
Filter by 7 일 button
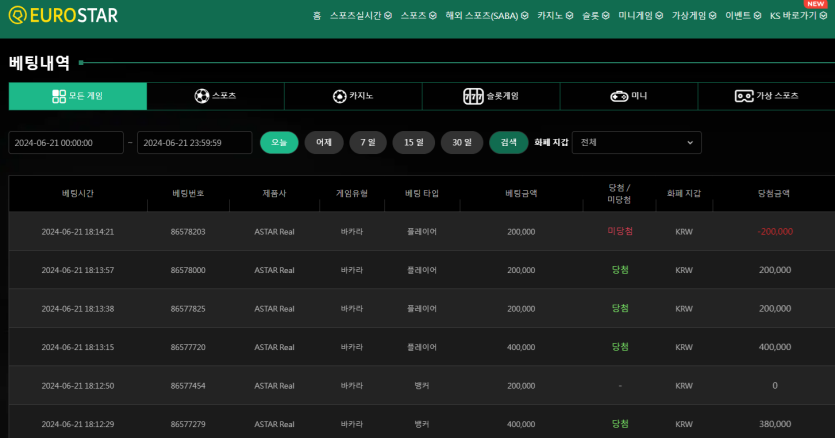pos(368,143)
